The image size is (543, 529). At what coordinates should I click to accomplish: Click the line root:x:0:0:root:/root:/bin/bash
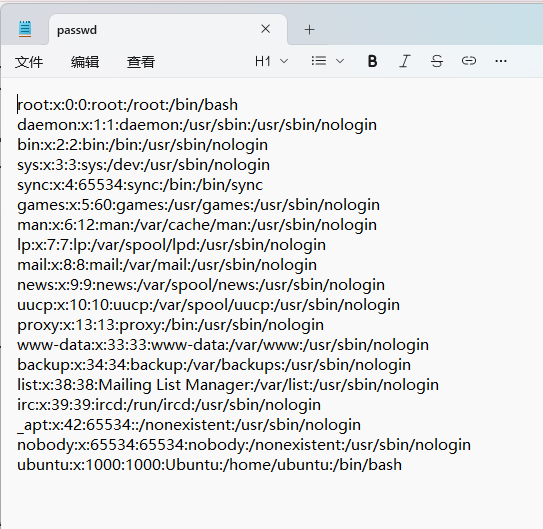tap(127, 105)
